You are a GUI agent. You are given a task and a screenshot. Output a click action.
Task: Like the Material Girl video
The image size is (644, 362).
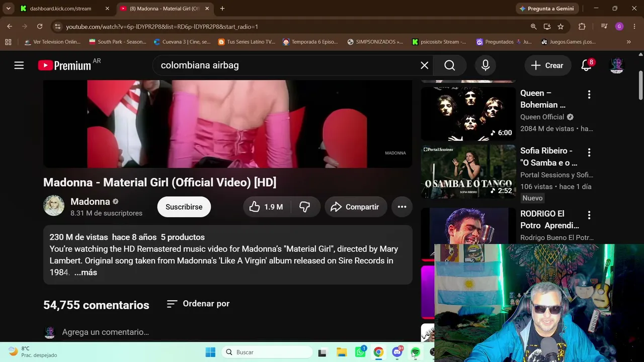(266, 207)
